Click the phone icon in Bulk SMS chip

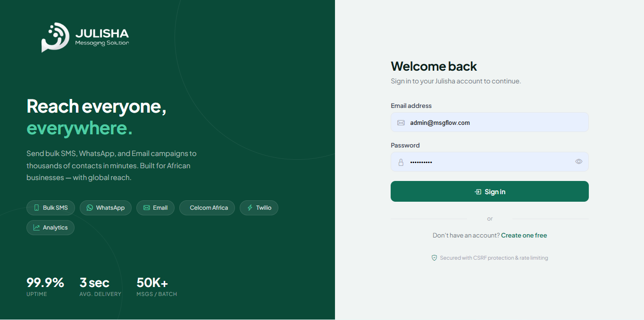click(36, 208)
